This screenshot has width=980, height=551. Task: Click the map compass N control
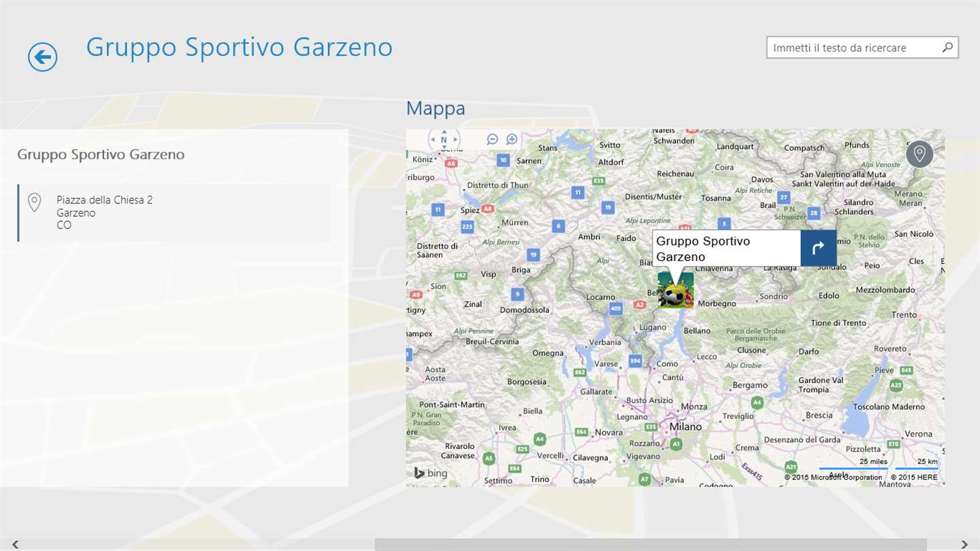(x=444, y=139)
